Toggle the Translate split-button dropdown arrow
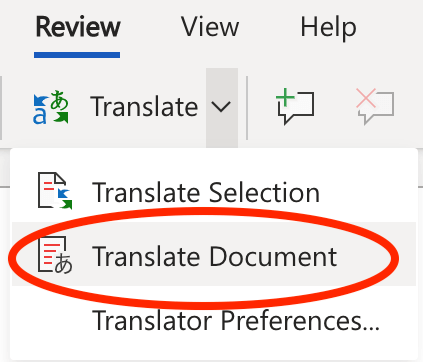 point(221,107)
